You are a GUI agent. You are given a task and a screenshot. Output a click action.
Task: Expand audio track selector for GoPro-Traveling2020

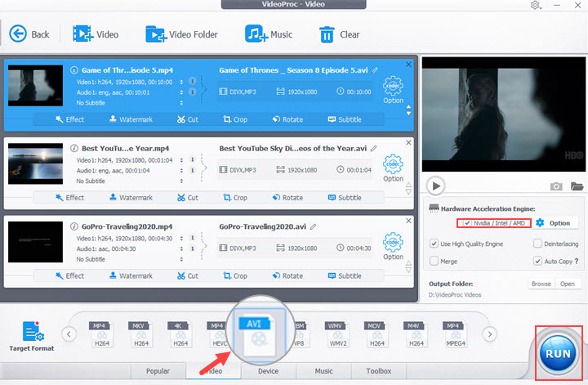click(x=181, y=248)
